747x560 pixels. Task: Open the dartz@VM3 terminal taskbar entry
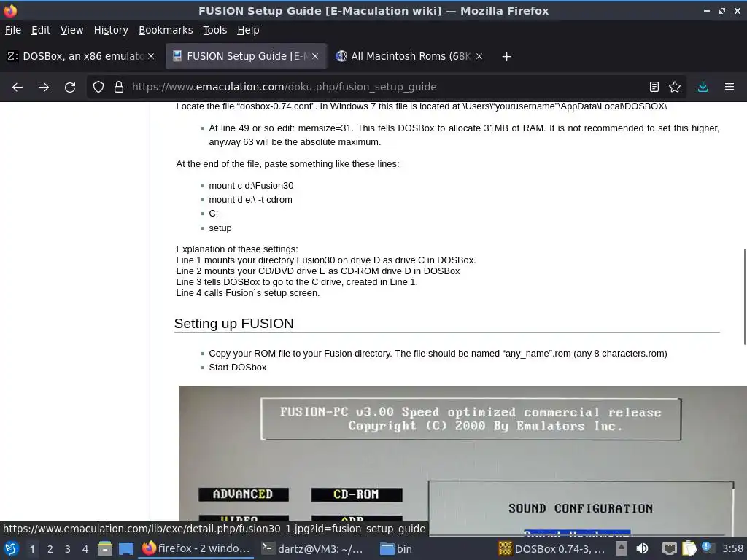314,548
